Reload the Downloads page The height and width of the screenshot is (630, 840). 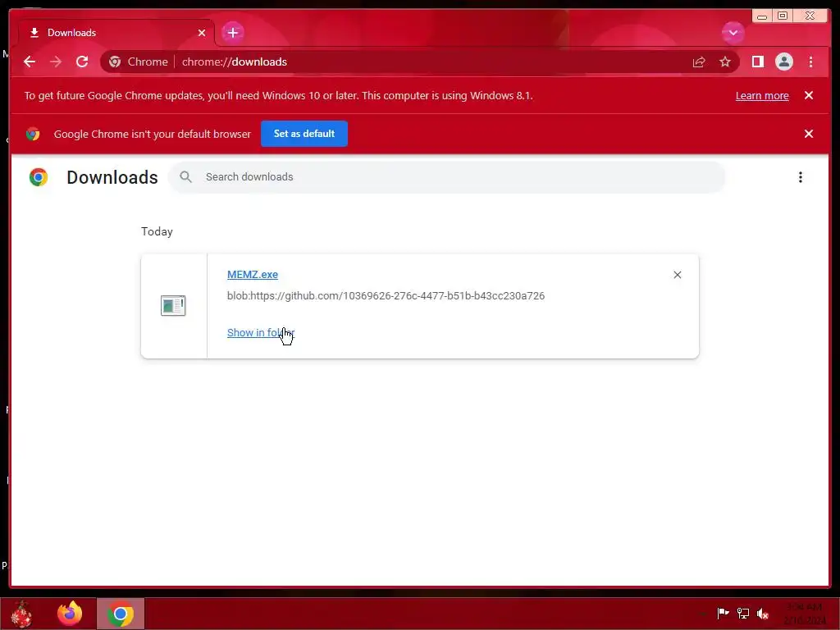[82, 62]
